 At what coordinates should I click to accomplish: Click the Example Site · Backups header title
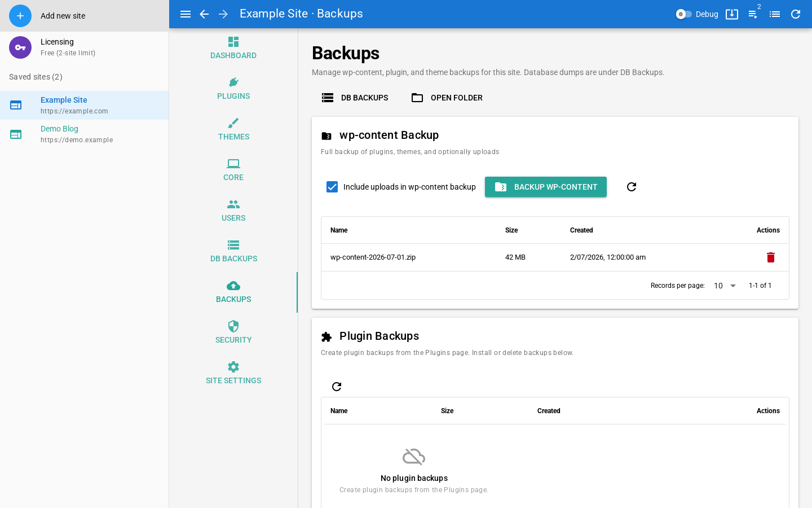[301, 14]
